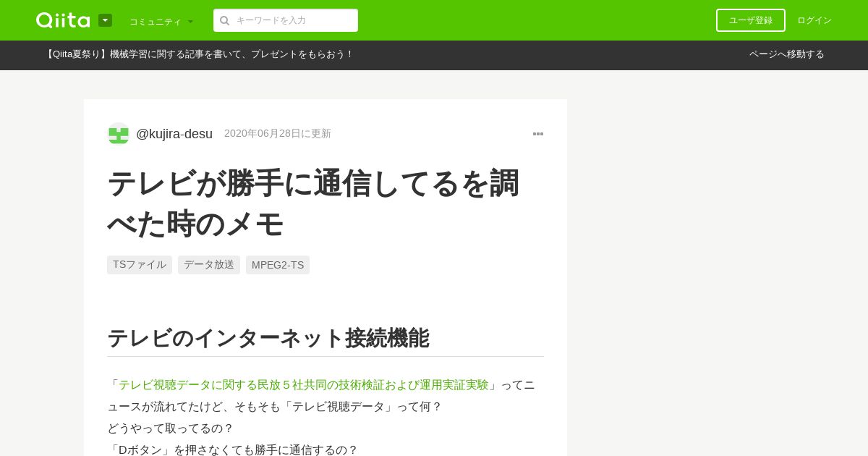The width and height of the screenshot is (868, 456).
Task: Select the TSファイル tag
Action: click(x=140, y=265)
